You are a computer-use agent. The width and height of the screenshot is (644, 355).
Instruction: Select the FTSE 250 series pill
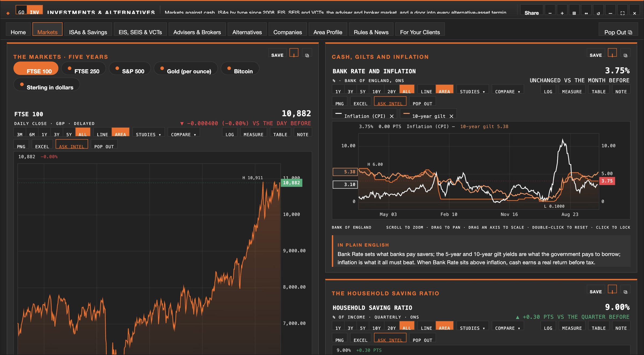tap(83, 69)
